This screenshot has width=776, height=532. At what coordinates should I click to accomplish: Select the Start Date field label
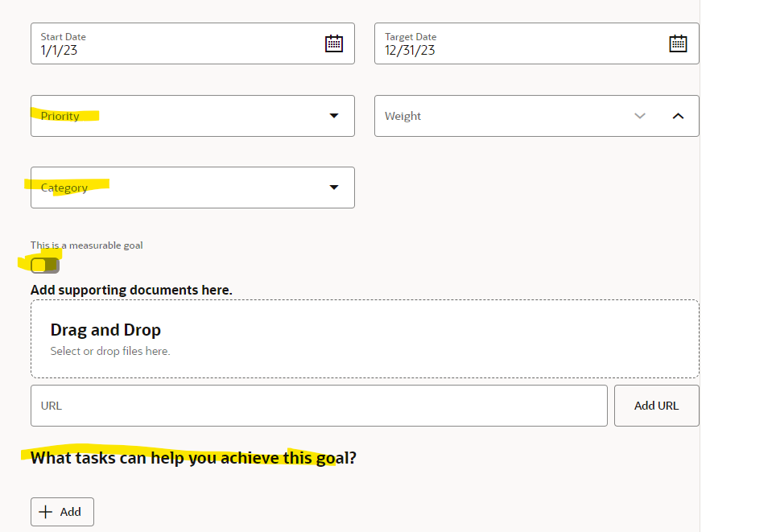click(64, 36)
